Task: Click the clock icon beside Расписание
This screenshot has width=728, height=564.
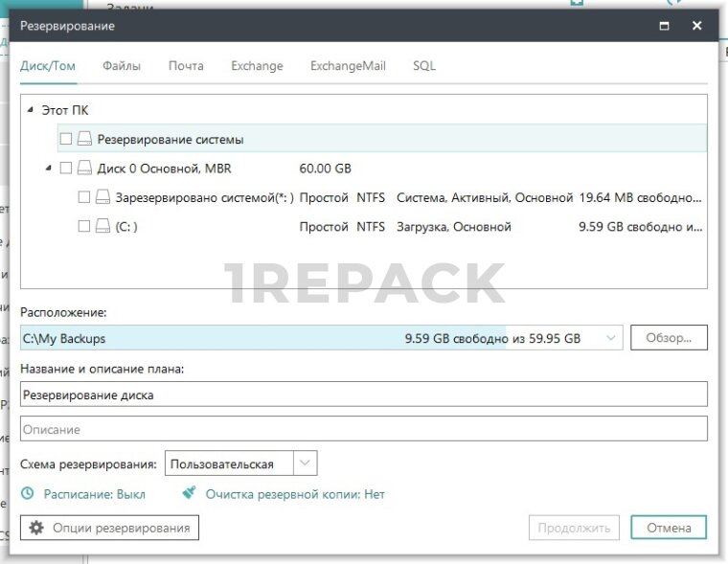Action: point(28,494)
